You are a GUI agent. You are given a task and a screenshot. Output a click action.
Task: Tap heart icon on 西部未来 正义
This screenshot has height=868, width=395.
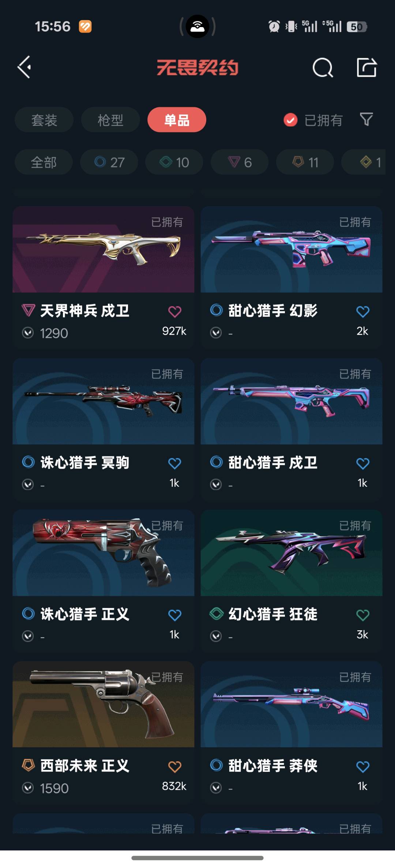[x=174, y=767]
